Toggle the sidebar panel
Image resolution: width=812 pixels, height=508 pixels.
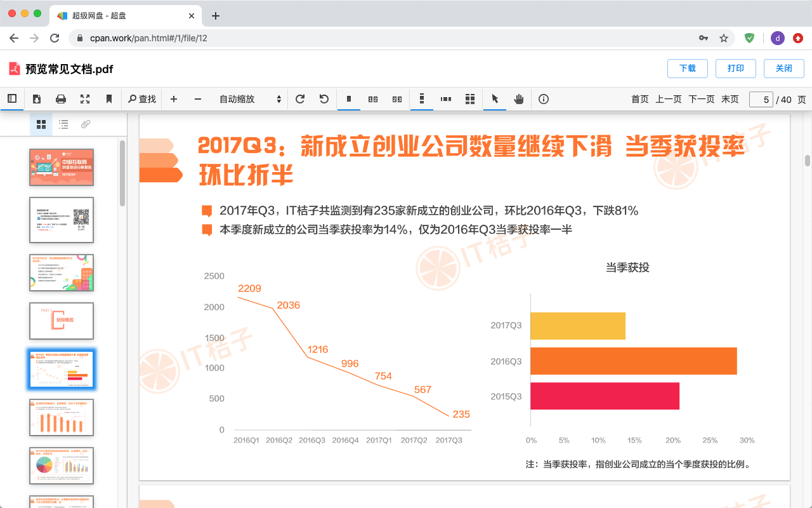pos(12,99)
